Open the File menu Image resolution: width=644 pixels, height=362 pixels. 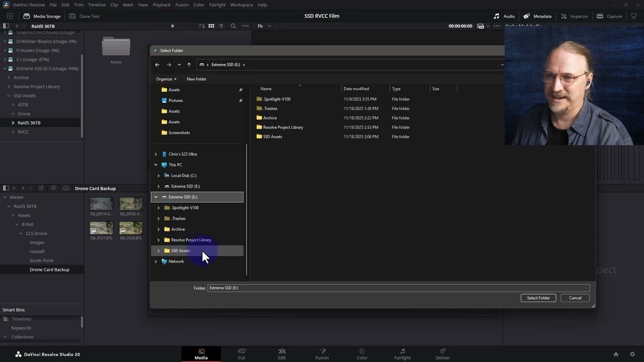coord(53,5)
